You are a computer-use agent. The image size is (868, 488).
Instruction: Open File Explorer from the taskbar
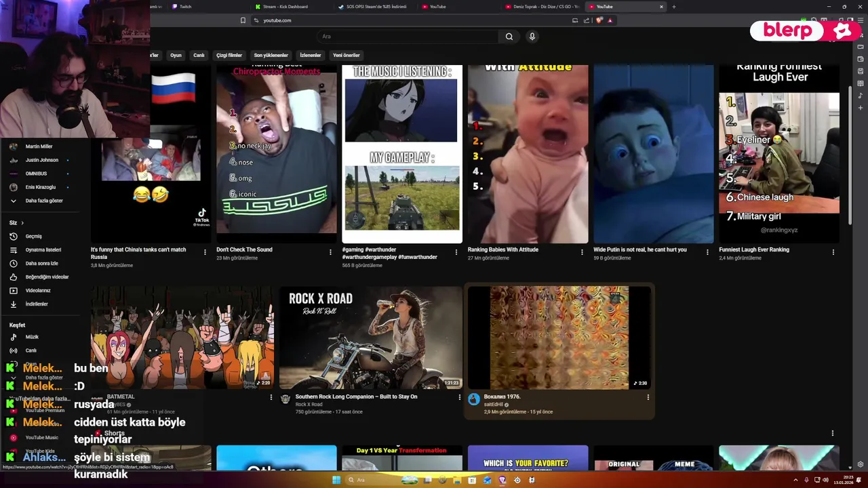(456, 480)
